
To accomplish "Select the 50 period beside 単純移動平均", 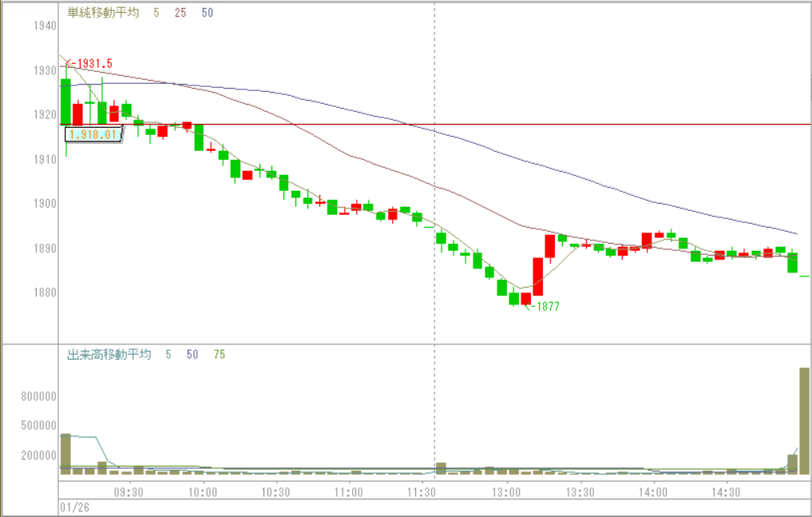I will click(207, 13).
